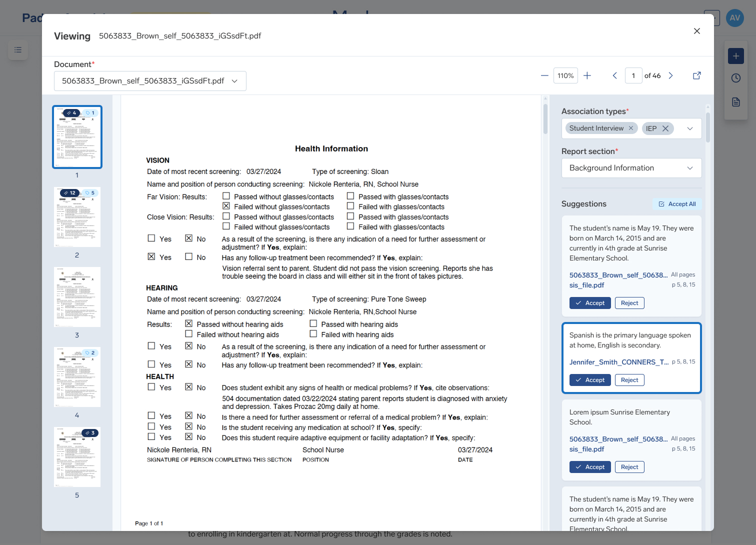
Task: Select page 2 thumbnail
Action: point(77,217)
